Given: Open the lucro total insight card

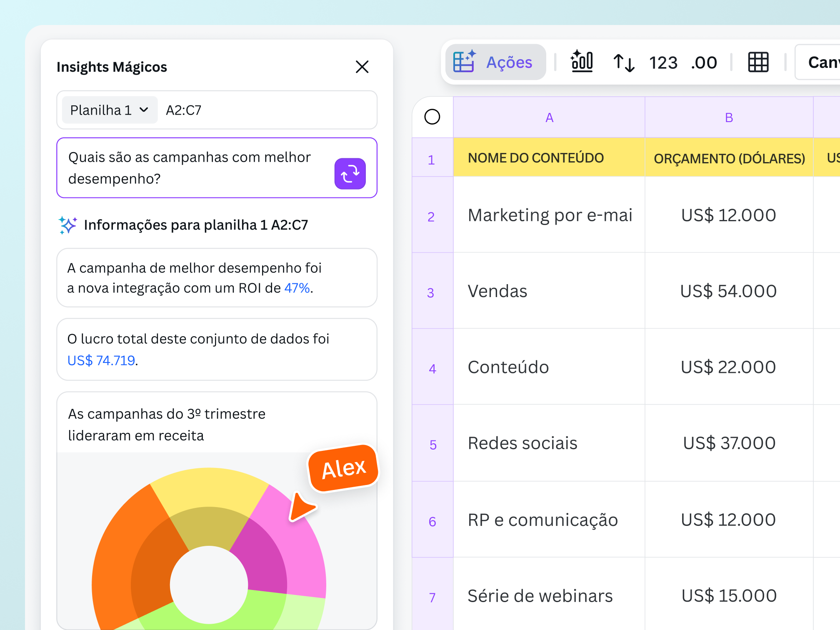Looking at the screenshot, I should [217, 350].
